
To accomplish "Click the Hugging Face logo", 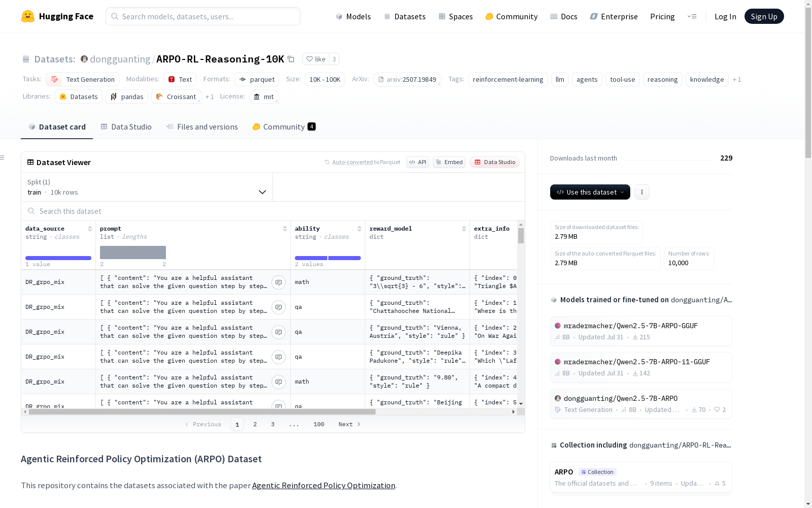I will [x=57, y=16].
